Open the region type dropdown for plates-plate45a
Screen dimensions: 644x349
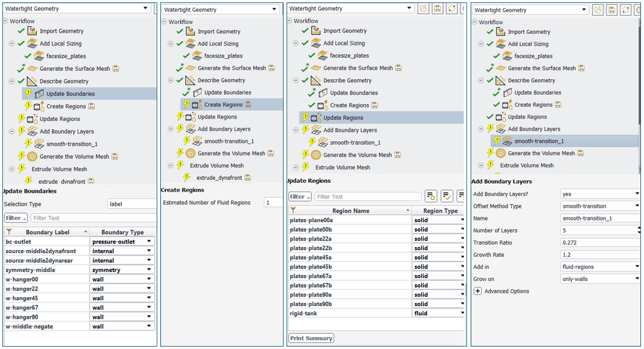tap(462, 257)
